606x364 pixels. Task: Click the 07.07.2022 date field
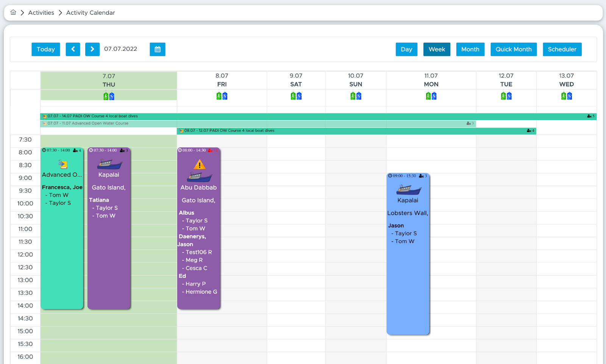121,49
